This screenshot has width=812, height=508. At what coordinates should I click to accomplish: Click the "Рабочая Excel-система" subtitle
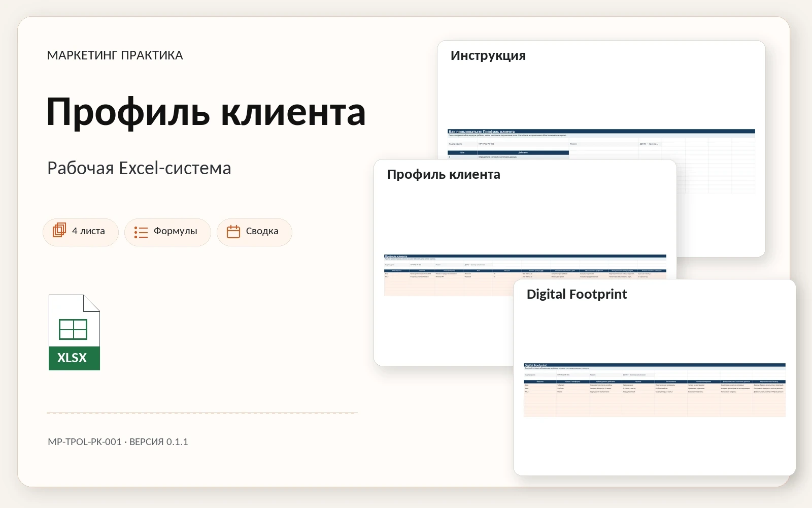[x=139, y=168]
